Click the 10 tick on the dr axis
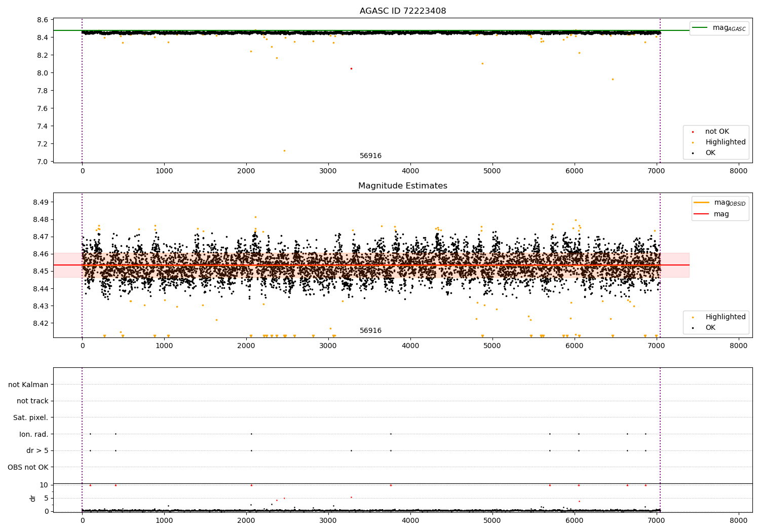This screenshot has height=532, width=760. (x=44, y=485)
